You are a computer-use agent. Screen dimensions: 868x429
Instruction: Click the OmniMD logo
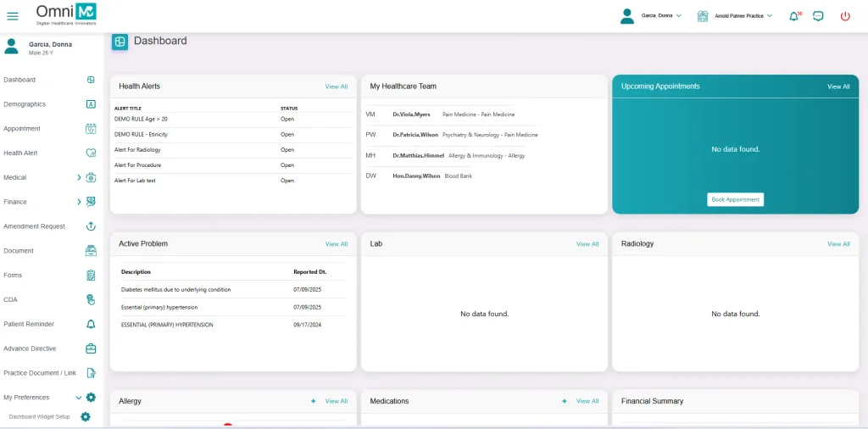click(66, 14)
